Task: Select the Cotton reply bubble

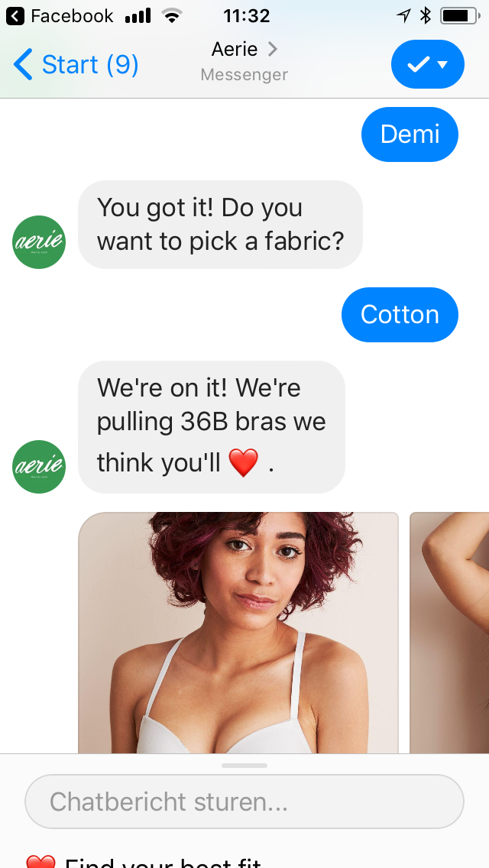Action: pos(400,315)
